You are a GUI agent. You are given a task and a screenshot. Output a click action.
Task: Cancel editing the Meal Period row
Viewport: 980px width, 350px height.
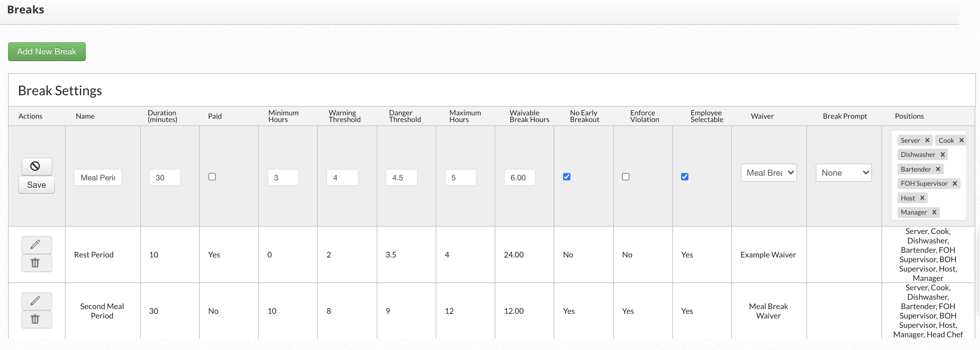point(37,166)
